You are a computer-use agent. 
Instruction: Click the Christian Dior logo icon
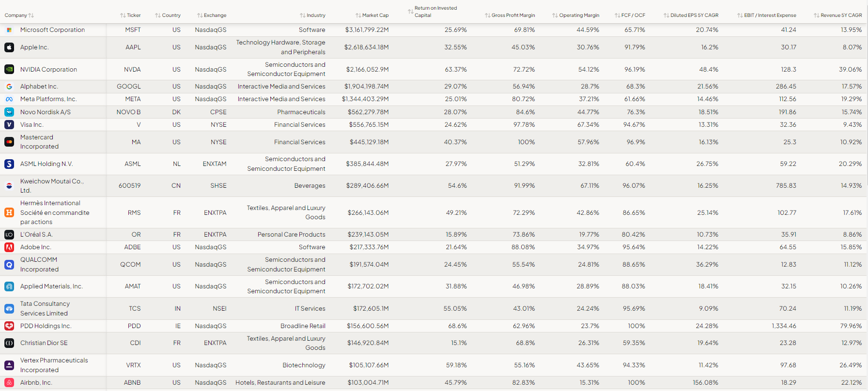(9, 343)
